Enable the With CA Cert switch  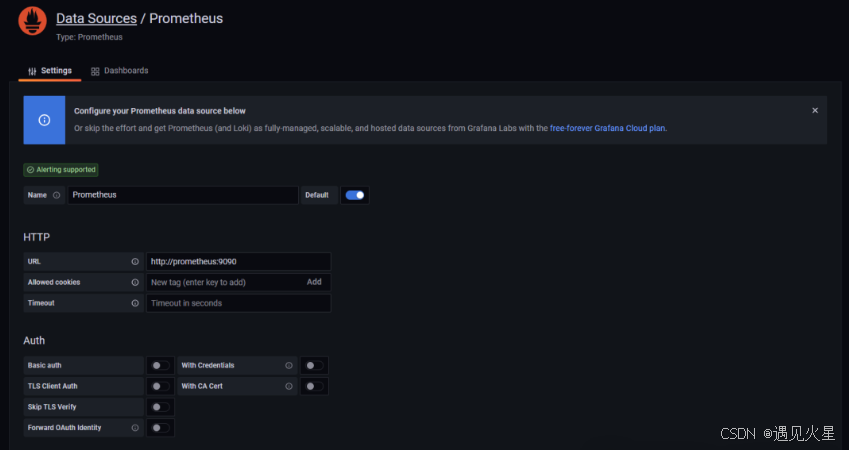pos(314,386)
